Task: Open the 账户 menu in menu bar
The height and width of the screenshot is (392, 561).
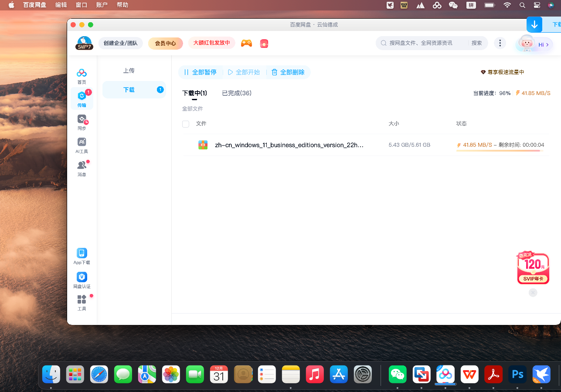Action: [x=102, y=5]
